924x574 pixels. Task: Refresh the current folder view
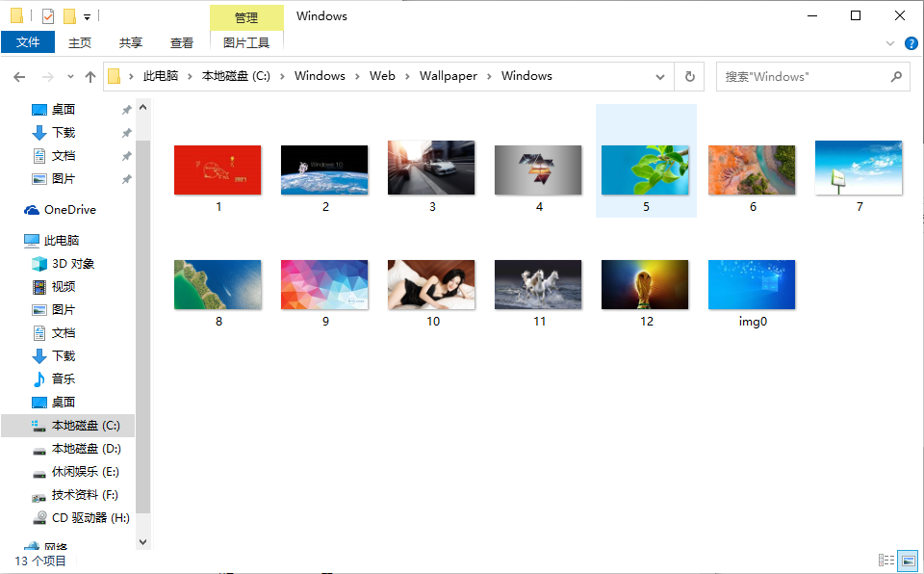(x=689, y=76)
